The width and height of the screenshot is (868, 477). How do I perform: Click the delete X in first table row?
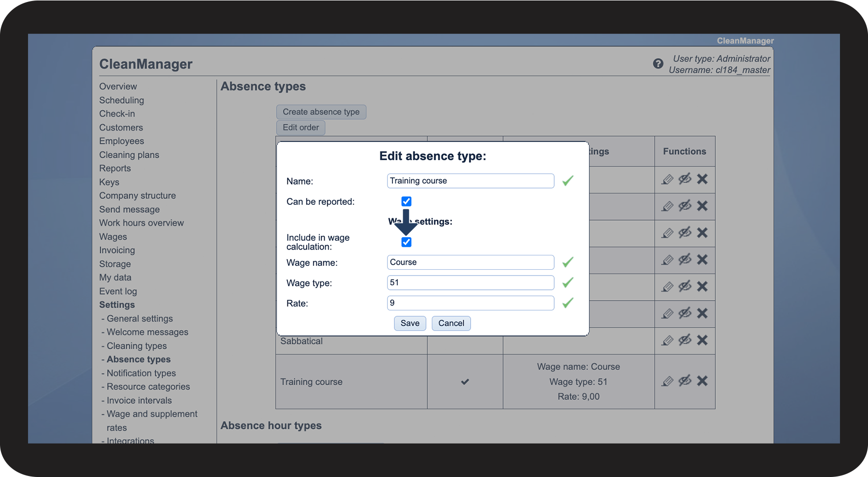702,179
